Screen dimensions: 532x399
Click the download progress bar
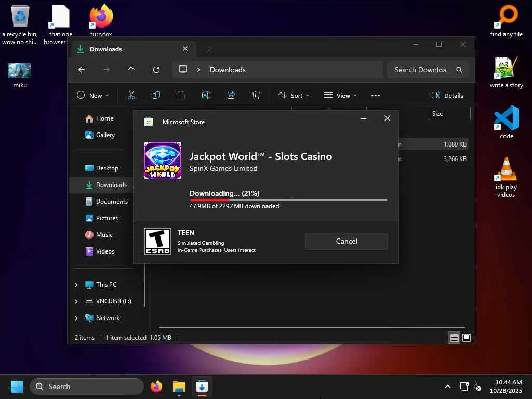288,199
